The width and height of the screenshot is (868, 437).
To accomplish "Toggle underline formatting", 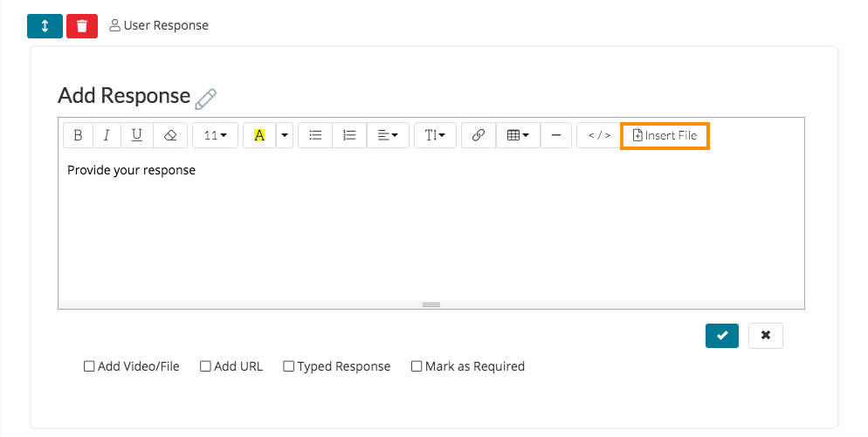I will click(x=137, y=135).
